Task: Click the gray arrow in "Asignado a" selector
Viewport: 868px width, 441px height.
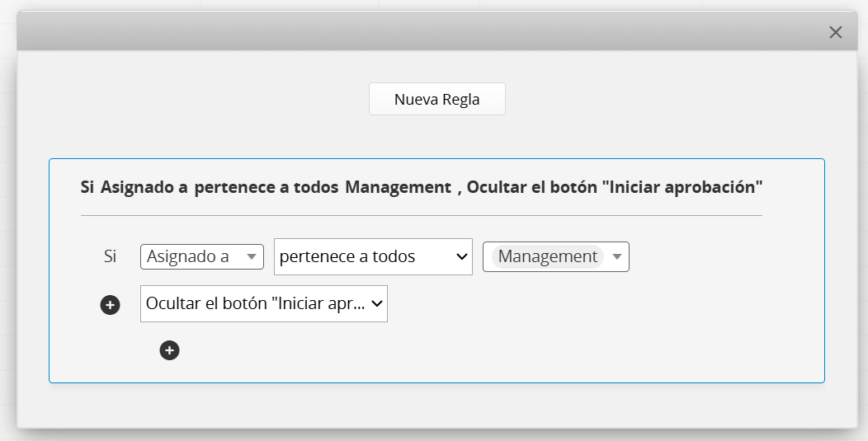Action: tap(252, 257)
